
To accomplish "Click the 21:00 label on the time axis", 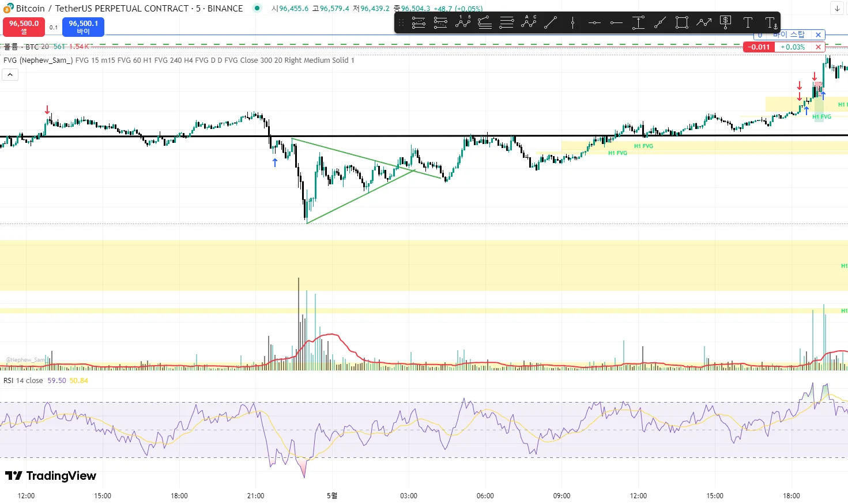I will pos(255,496).
